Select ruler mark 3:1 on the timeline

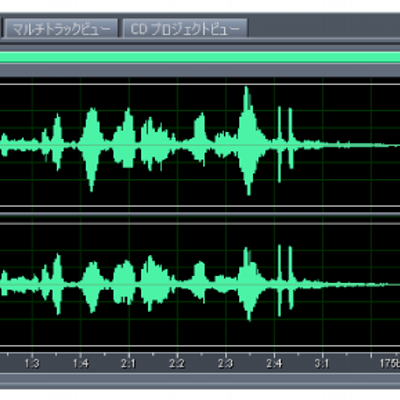(322, 364)
